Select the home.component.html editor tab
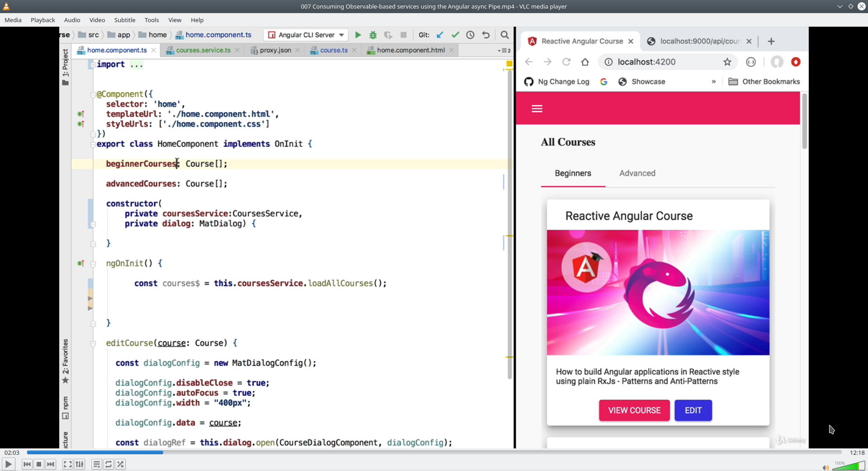Screen dimensions: 868x471 (410, 50)
